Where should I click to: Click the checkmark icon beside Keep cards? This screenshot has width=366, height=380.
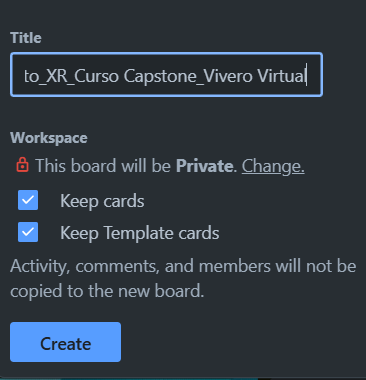[x=28, y=200]
